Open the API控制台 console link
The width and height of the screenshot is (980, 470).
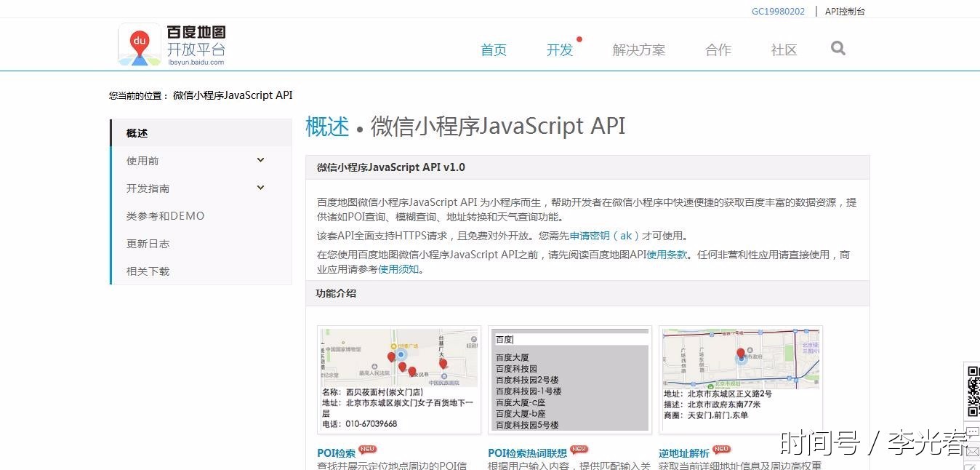pyautogui.click(x=845, y=11)
